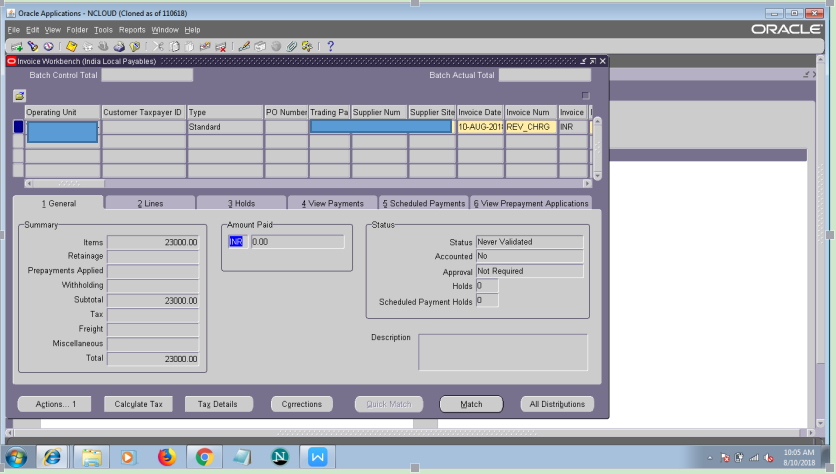The image size is (836, 474).
Task: Open the Window menu
Action: 165,30
